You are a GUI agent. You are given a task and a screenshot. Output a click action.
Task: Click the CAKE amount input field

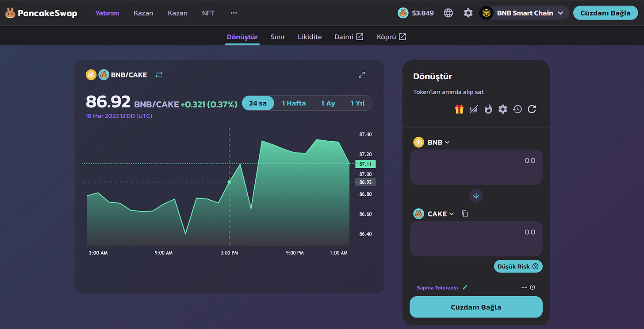pyautogui.click(x=476, y=239)
